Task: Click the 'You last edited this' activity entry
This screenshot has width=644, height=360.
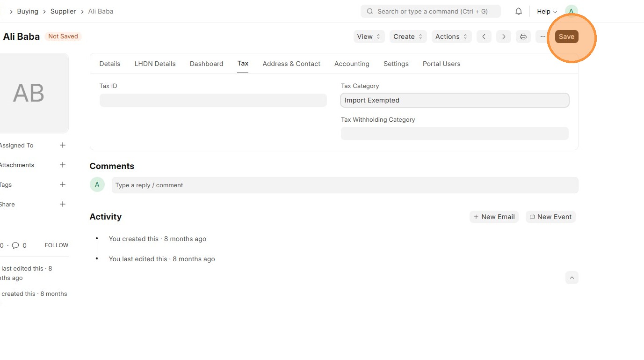Action: tap(162, 259)
